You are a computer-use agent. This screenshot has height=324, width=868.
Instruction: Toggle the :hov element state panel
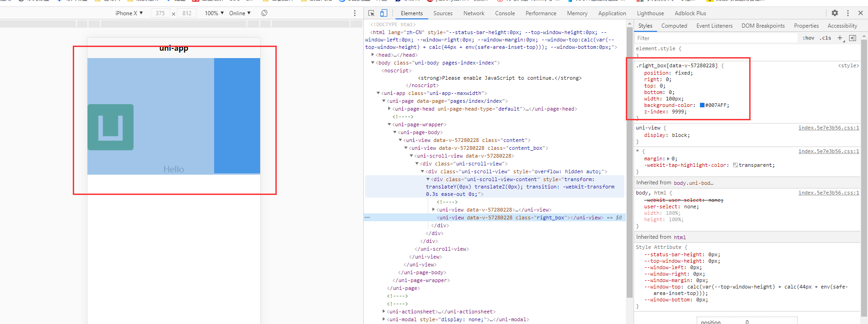click(x=808, y=38)
